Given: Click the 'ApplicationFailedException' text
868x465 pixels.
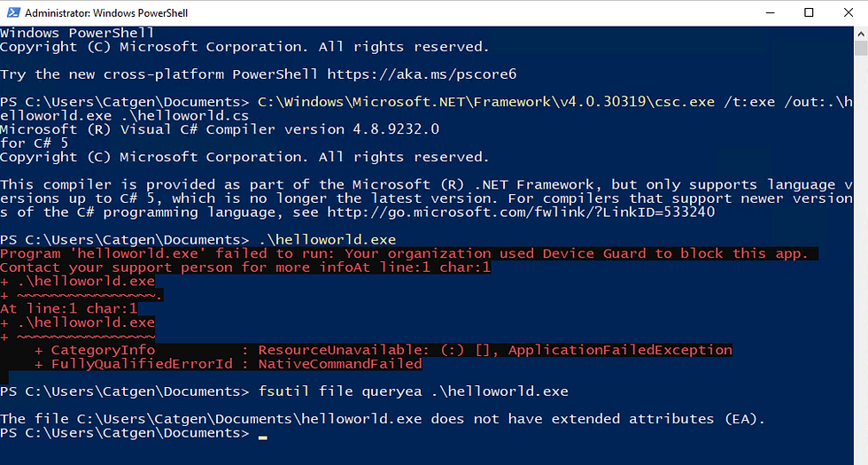Looking at the screenshot, I should pyautogui.click(x=620, y=350).
